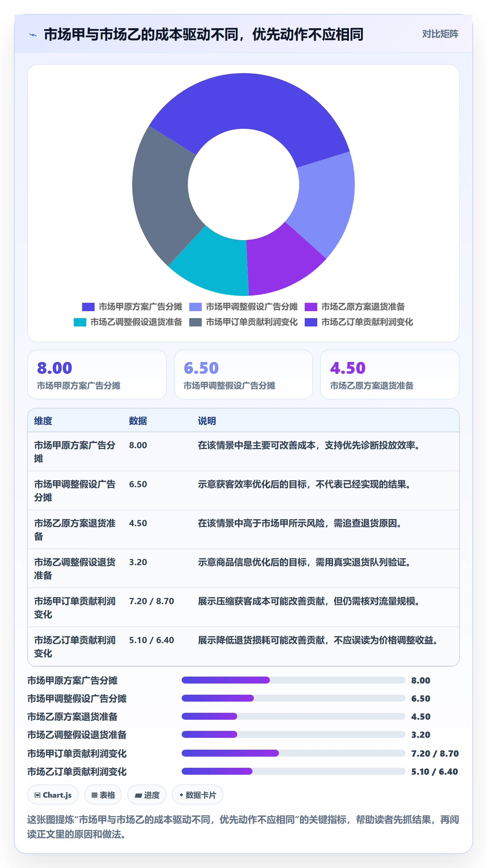Open the 4.50 市场乙原方案退货准备 card

390,374
